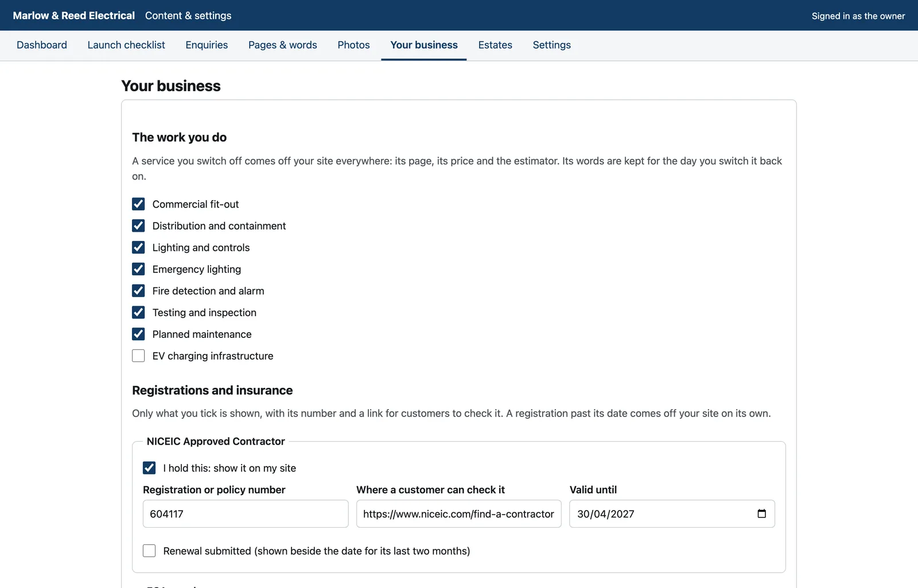
Task: Uncheck Distribution and containment
Action: click(138, 226)
